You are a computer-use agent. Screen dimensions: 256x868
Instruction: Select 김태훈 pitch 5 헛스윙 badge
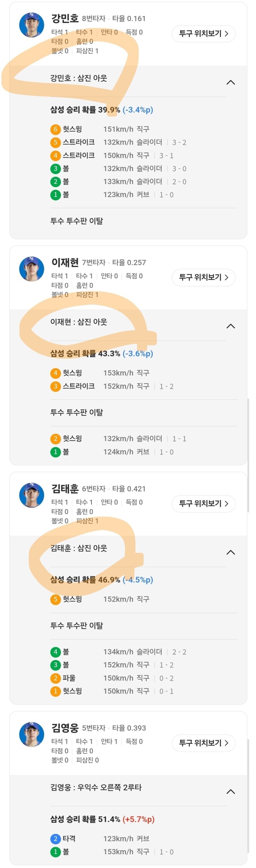(55, 599)
